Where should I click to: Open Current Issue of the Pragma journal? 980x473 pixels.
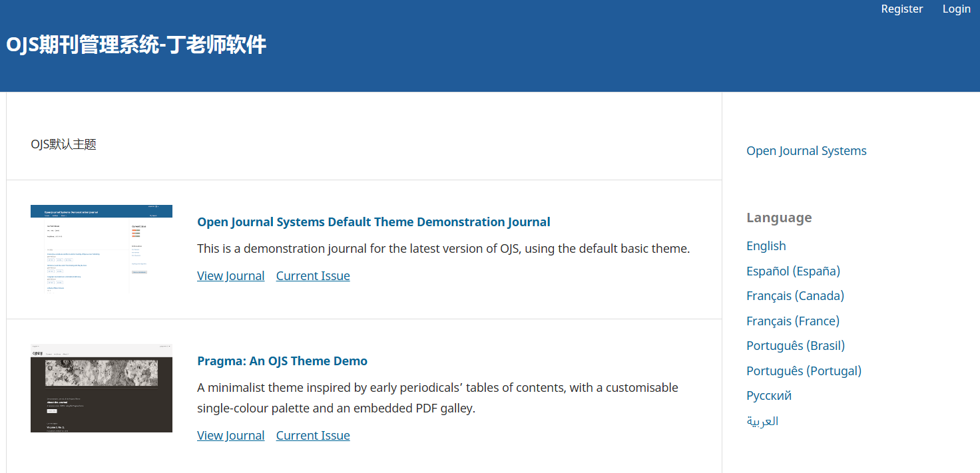pyautogui.click(x=313, y=436)
